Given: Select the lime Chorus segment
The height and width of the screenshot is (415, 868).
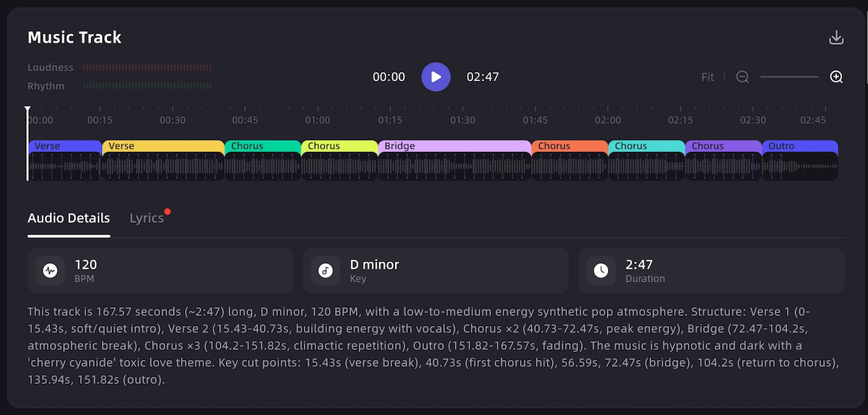Looking at the screenshot, I should click(339, 146).
